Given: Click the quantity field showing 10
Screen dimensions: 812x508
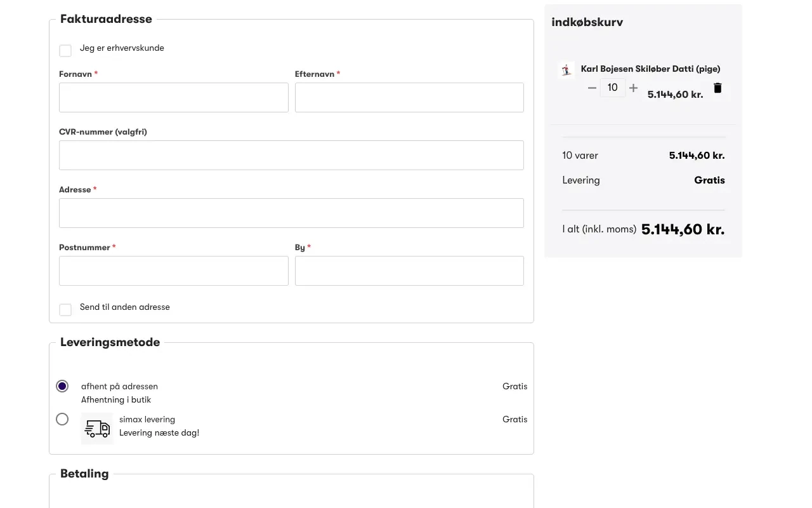Looking at the screenshot, I should point(612,88).
